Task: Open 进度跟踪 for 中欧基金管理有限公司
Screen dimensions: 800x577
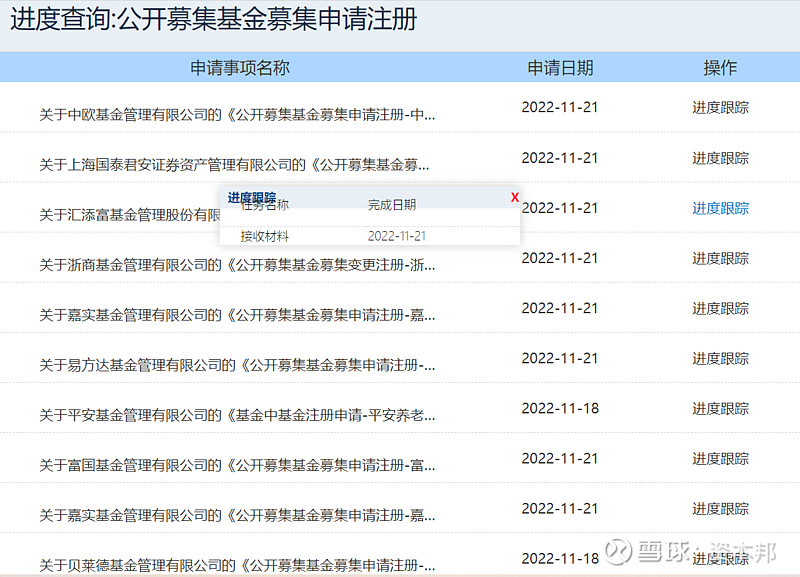Action: pyautogui.click(x=722, y=108)
